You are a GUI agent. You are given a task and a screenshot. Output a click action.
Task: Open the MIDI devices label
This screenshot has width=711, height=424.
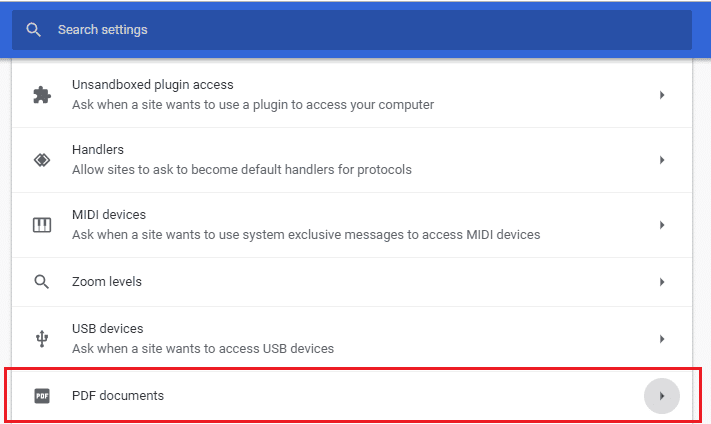[109, 215]
